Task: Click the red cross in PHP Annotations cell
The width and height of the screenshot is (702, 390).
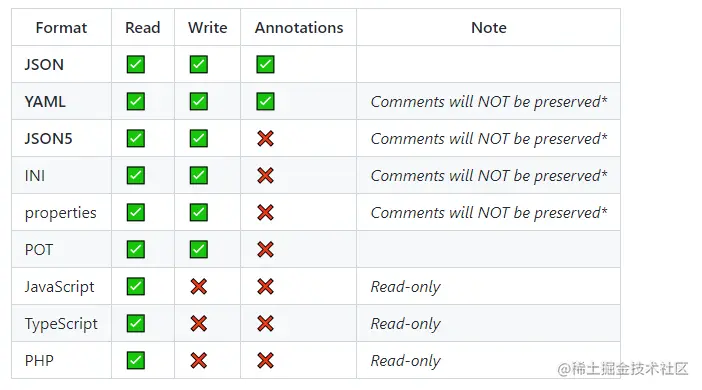Action: 265,360
